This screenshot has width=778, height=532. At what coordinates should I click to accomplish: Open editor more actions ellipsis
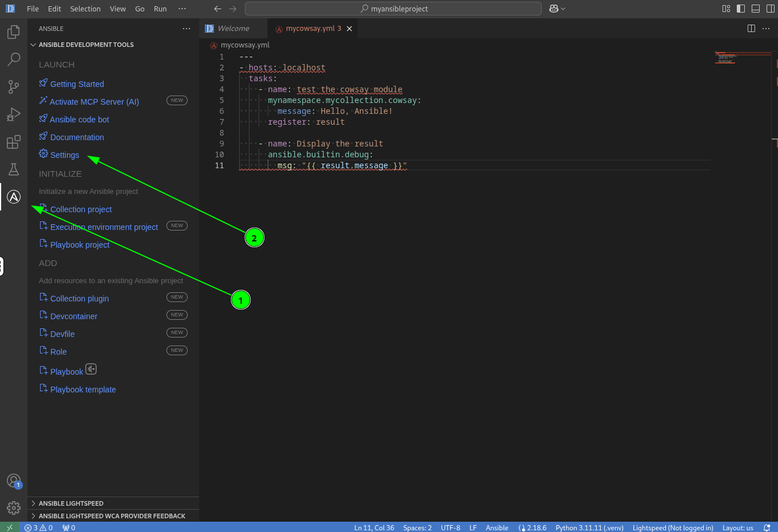pos(767,29)
